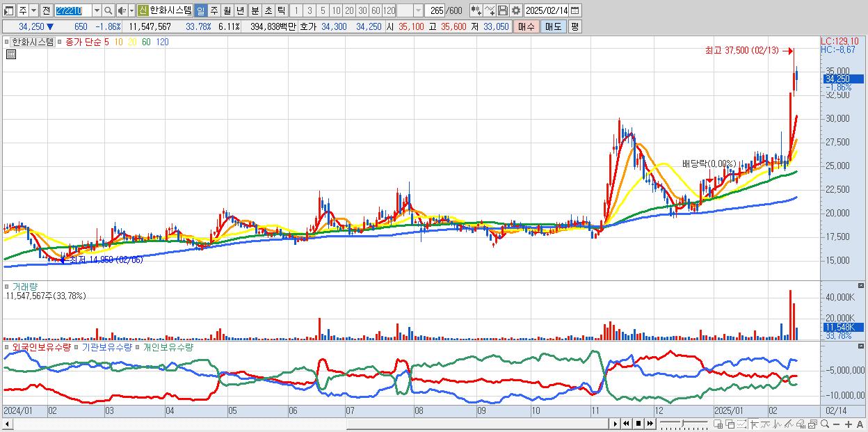Open the interval combo box after 120

[410, 10]
